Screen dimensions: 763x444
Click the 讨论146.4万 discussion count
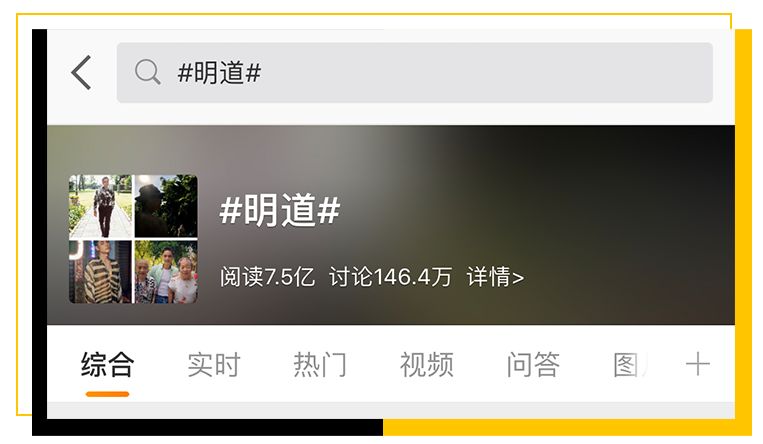(390, 277)
